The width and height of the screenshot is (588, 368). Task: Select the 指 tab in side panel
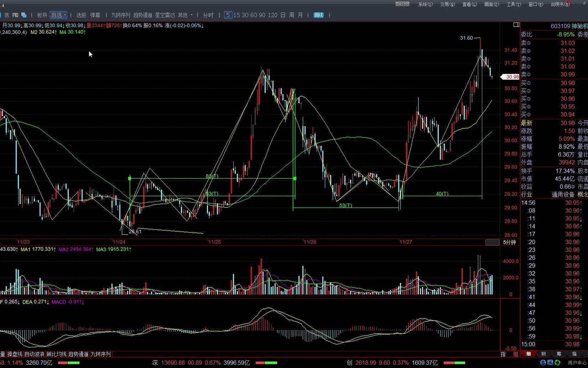pos(574,354)
